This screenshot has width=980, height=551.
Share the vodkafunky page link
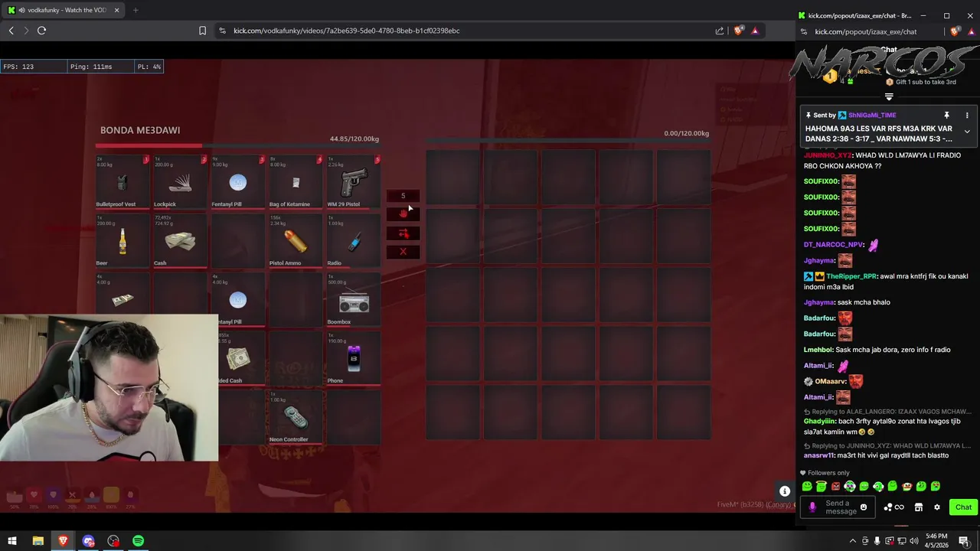tap(720, 31)
